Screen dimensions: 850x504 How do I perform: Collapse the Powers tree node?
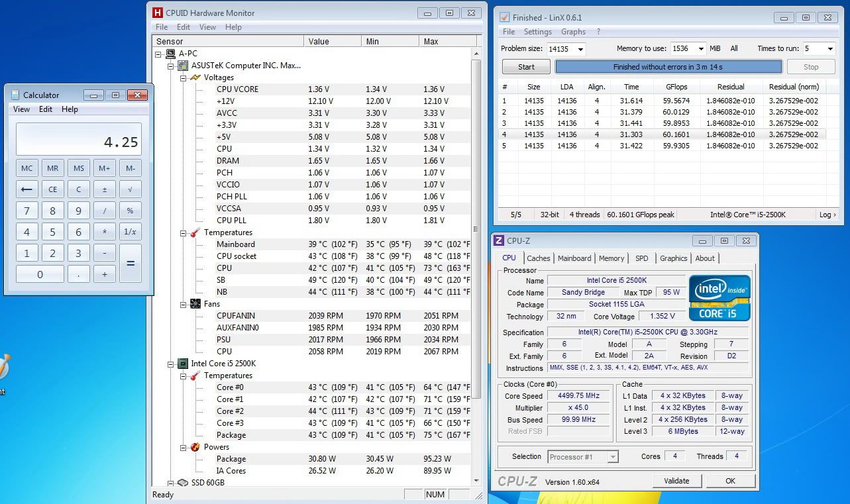(183, 447)
